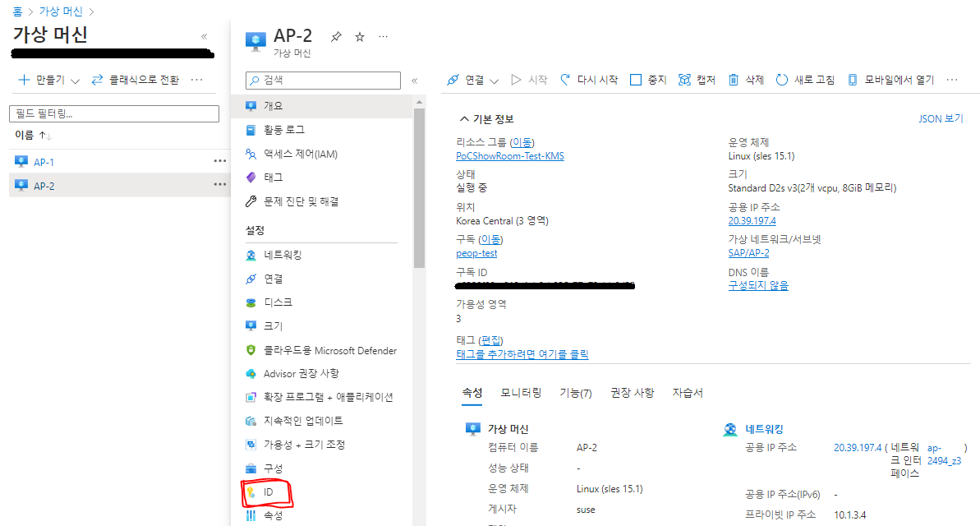Select AP-1 in the VM list

[x=44, y=162]
